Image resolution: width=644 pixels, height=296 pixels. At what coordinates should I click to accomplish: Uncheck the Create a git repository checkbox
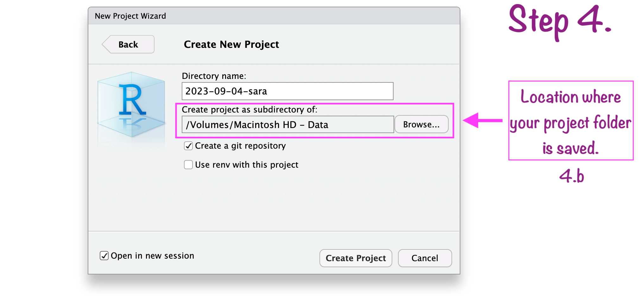pos(188,146)
